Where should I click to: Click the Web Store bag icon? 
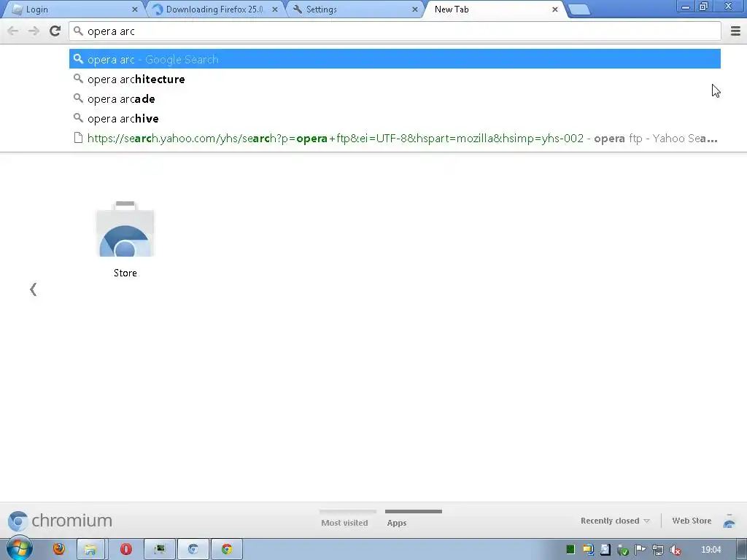click(x=729, y=521)
